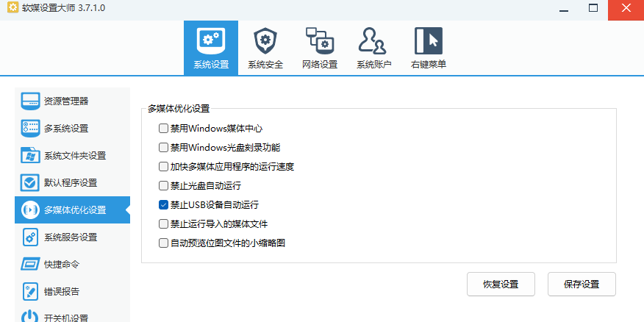Select the 多媒体优化设置 sidebar tab
Screen dimensions: 644x322
click(72, 210)
